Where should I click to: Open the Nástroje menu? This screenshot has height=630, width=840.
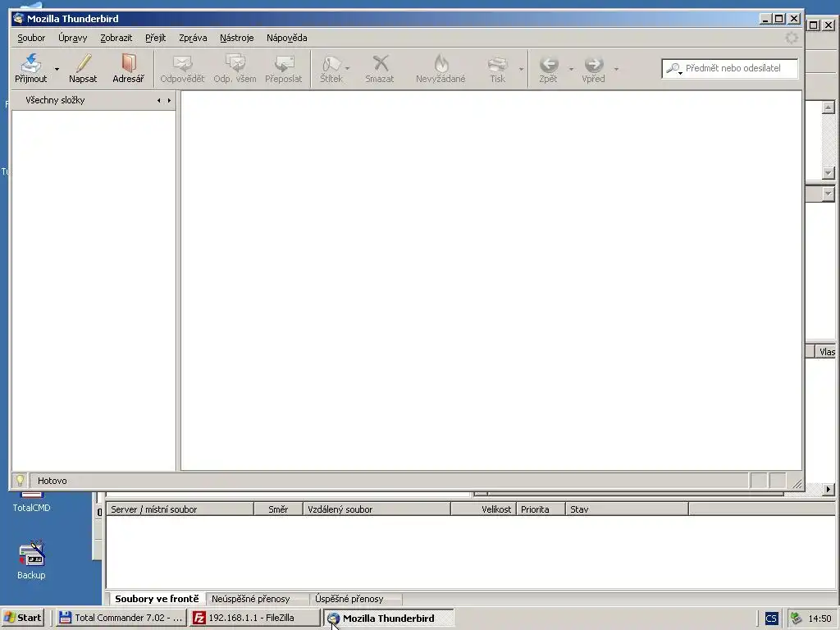pos(237,38)
